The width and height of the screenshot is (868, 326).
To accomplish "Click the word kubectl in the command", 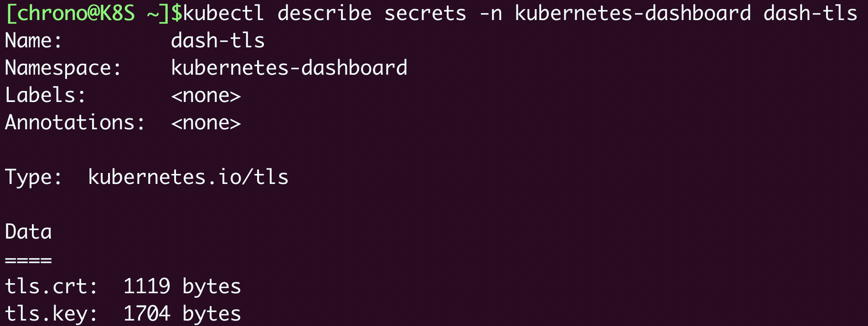I will tap(223, 13).
